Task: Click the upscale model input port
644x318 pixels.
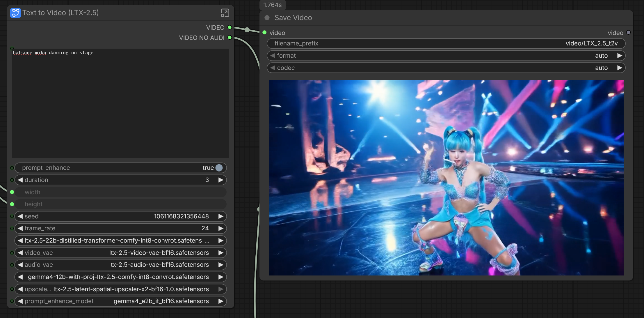Action: point(12,289)
